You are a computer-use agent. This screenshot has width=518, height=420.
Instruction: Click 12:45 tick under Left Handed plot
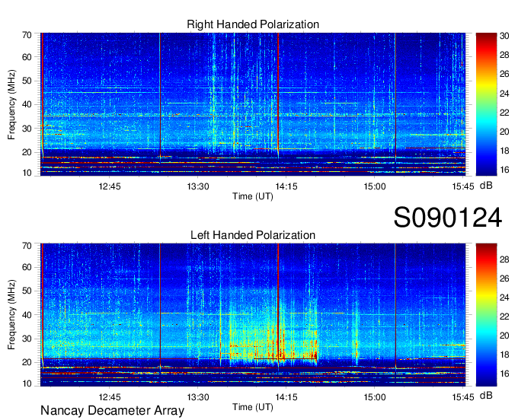click(x=110, y=397)
